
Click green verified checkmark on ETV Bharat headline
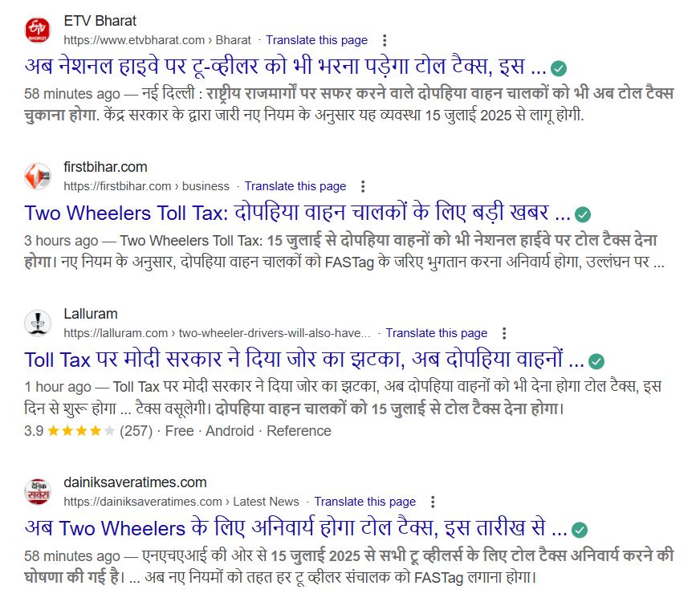[x=559, y=68]
